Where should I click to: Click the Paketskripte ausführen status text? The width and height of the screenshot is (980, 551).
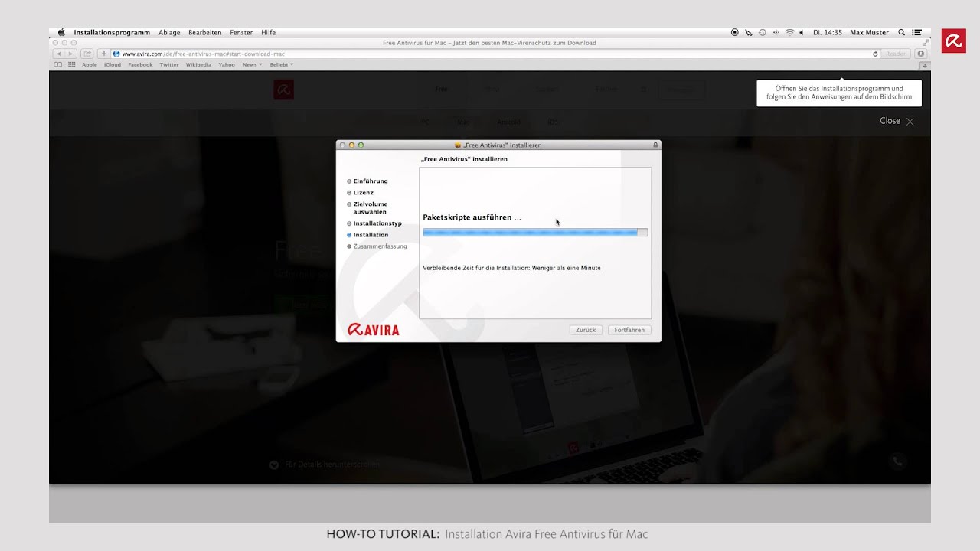(472, 217)
